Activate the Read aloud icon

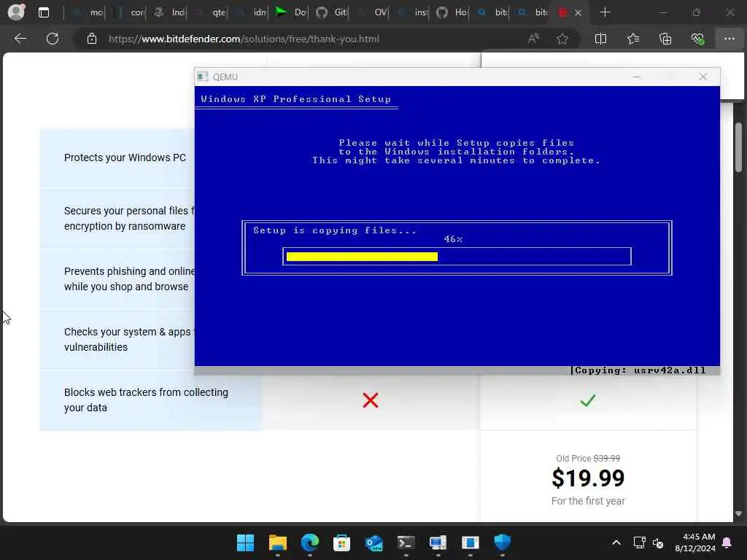(533, 39)
